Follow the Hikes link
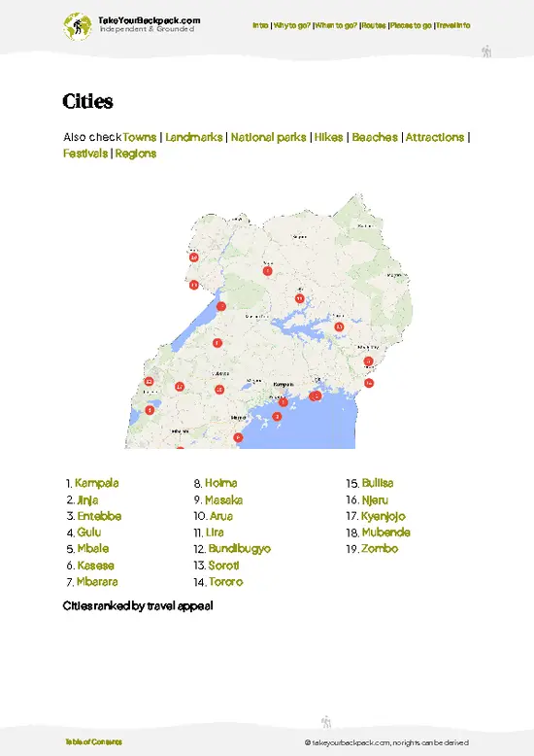The height and width of the screenshot is (756, 534). pos(329,137)
